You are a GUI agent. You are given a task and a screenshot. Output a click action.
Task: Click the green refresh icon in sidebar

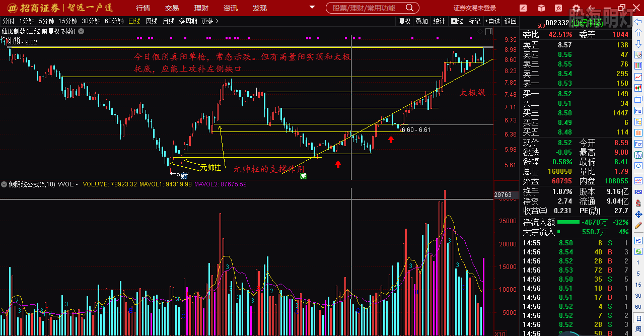click(638, 252)
